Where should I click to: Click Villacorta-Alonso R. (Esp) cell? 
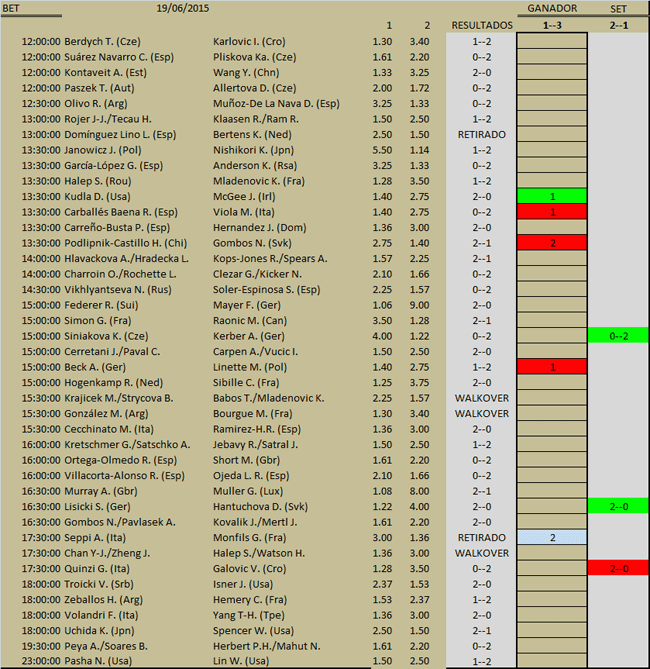point(124,476)
